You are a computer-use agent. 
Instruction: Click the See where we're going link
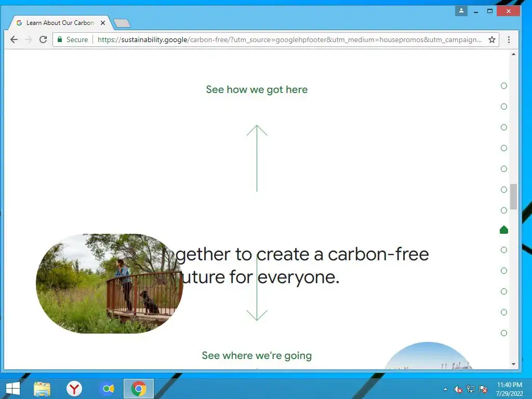257,355
